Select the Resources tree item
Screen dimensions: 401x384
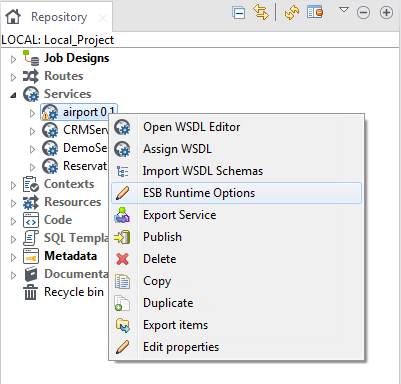(x=72, y=202)
